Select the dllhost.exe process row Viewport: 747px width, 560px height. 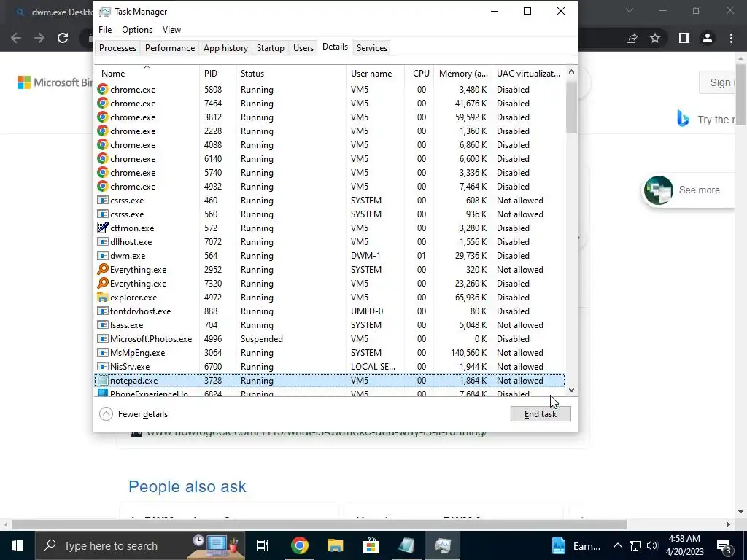coord(330,242)
